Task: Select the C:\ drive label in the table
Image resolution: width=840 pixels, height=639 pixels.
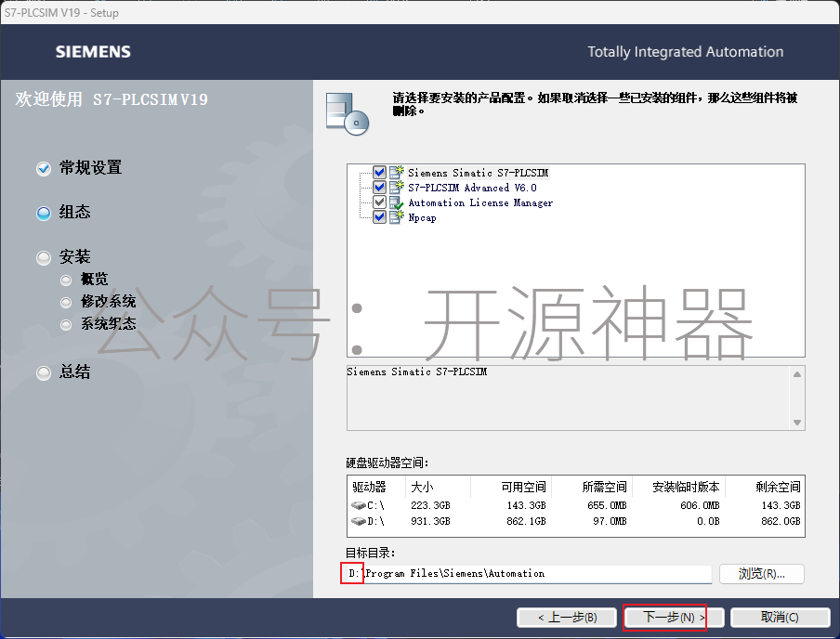Action: click(x=375, y=505)
